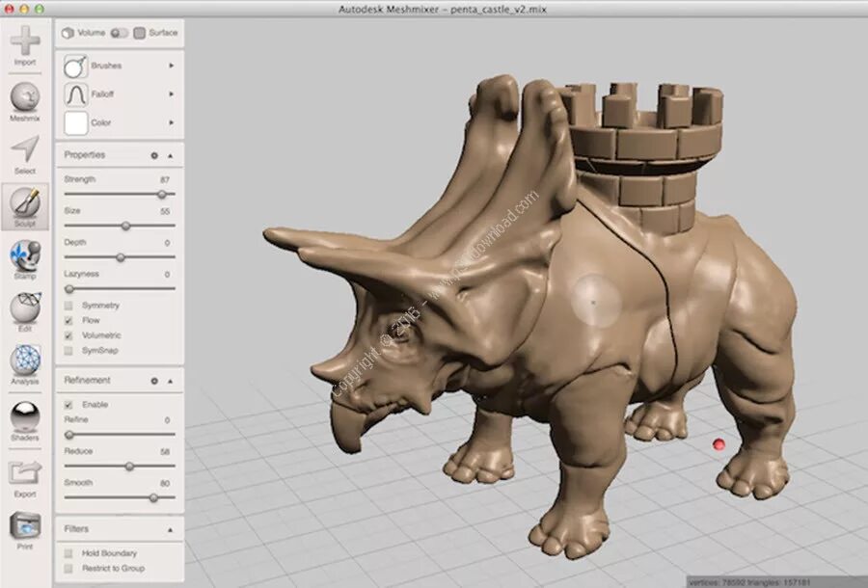Image resolution: width=868 pixels, height=588 pixels.
Task: Click the Brushes preview icon
Action: coord(76,66)
